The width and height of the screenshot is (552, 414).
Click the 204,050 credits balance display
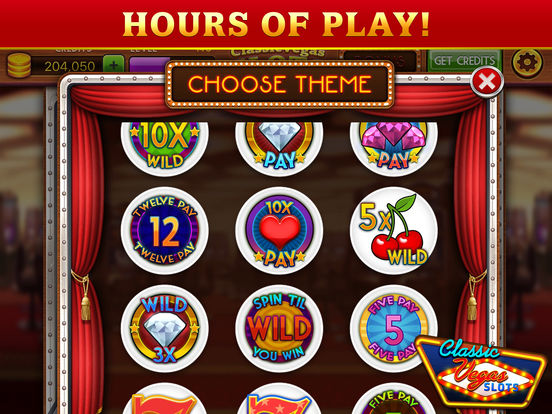[69, 66]
